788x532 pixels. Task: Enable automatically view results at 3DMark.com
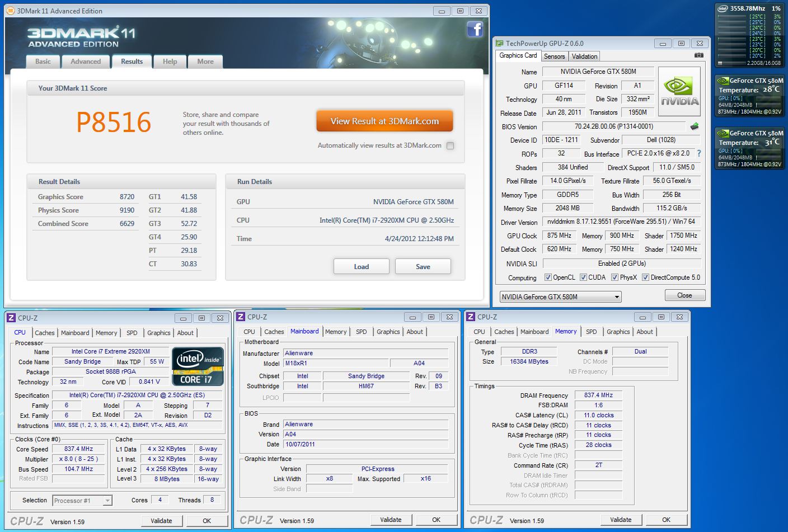(450, 145)
